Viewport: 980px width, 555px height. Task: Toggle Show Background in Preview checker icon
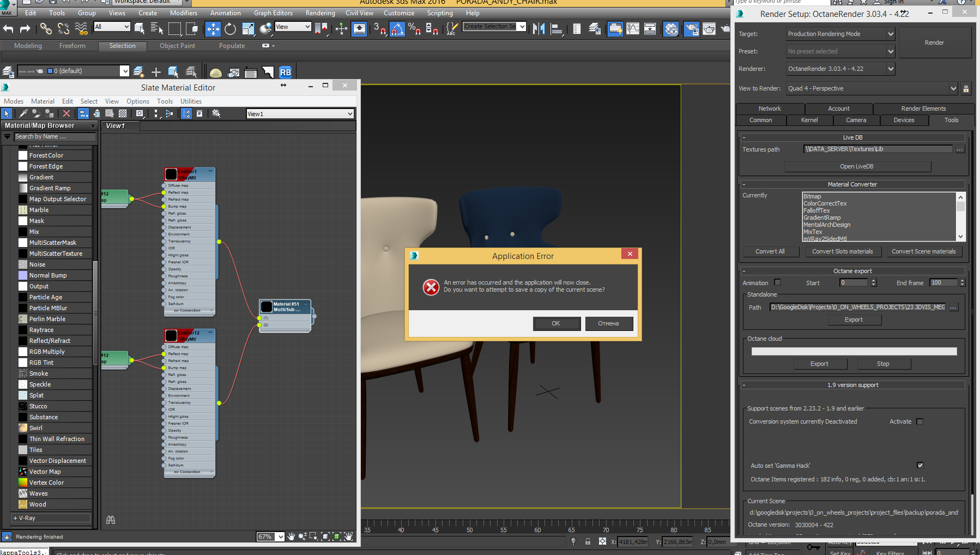[x=123, y=113]
